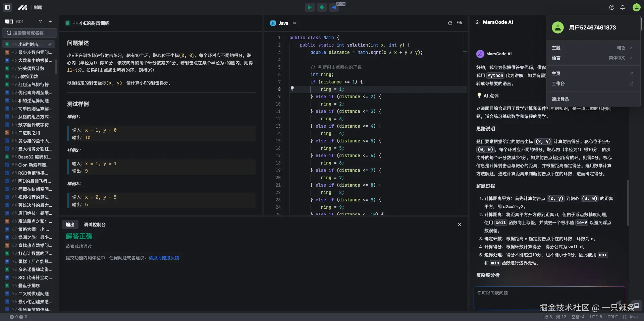Open help with the question mark icon

point(612,7)
